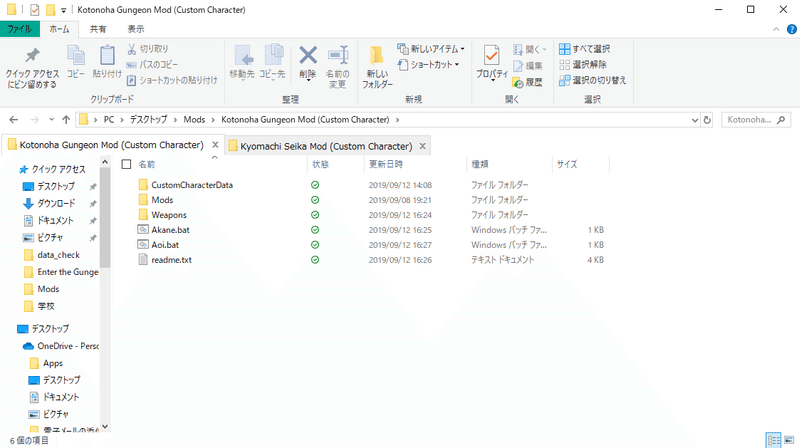Go Back using the left arrow
The height and width of the screenshot is (448, 800).
[14, 120]
